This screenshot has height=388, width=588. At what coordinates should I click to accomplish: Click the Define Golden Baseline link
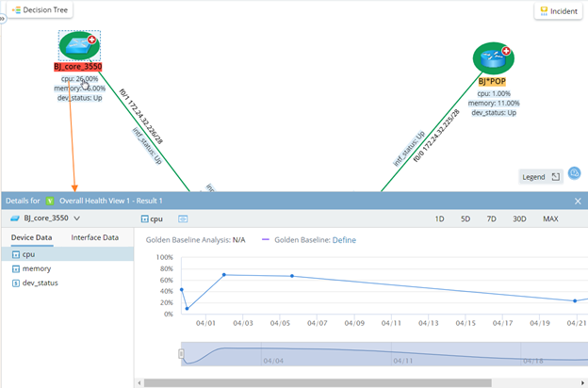pyautogui.click(x=344, y=240)
